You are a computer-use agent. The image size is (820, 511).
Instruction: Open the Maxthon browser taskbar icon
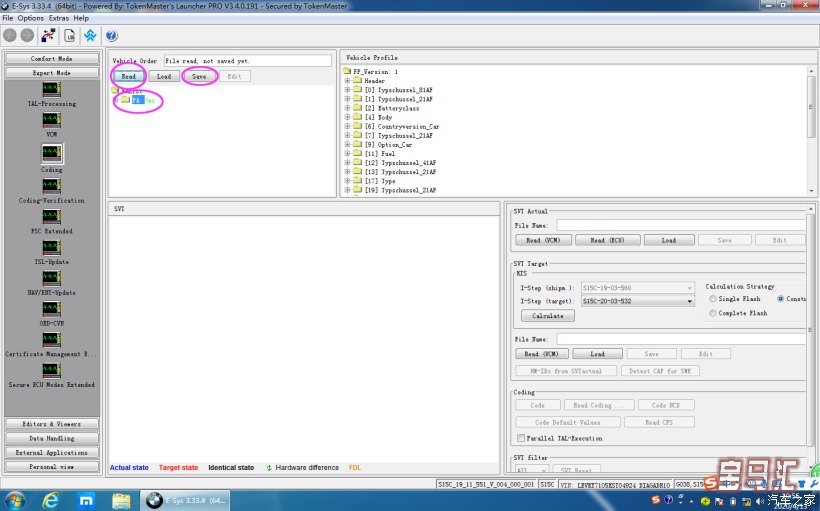[86, 501]
